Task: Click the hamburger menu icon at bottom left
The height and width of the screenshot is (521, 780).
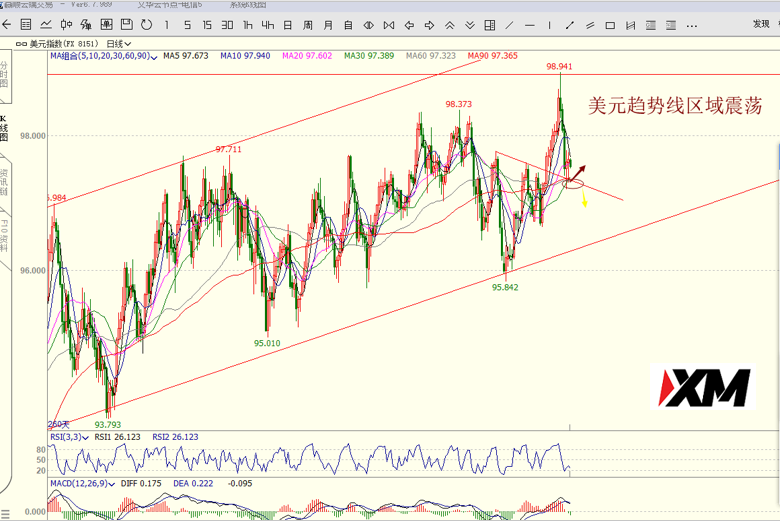Action: 5,515
